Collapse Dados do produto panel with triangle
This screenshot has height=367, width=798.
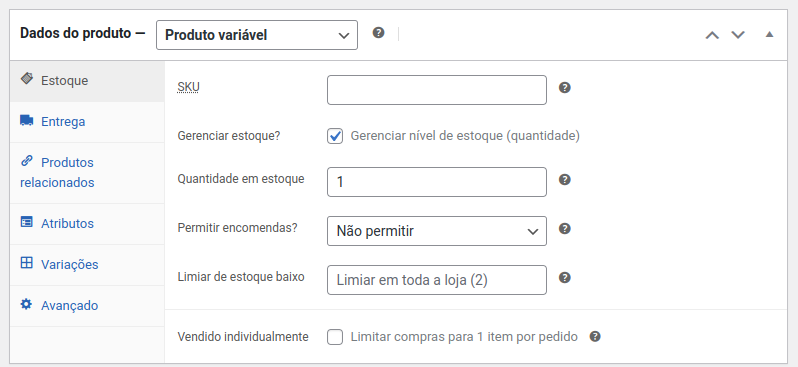click(x=770, y=35)
